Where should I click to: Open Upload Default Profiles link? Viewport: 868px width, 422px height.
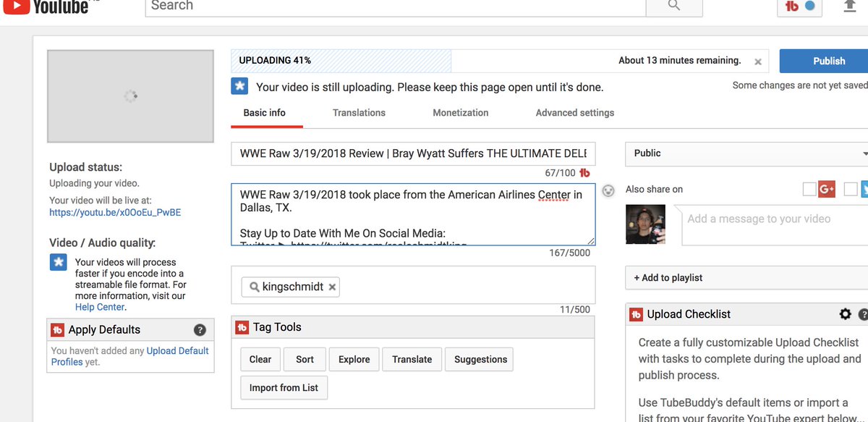tap(130, 356)
